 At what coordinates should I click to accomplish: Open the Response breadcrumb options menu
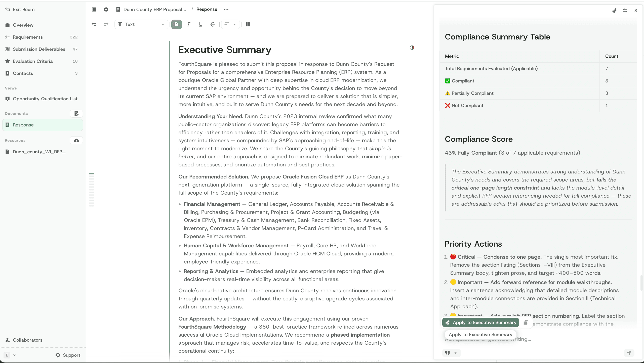226,9
